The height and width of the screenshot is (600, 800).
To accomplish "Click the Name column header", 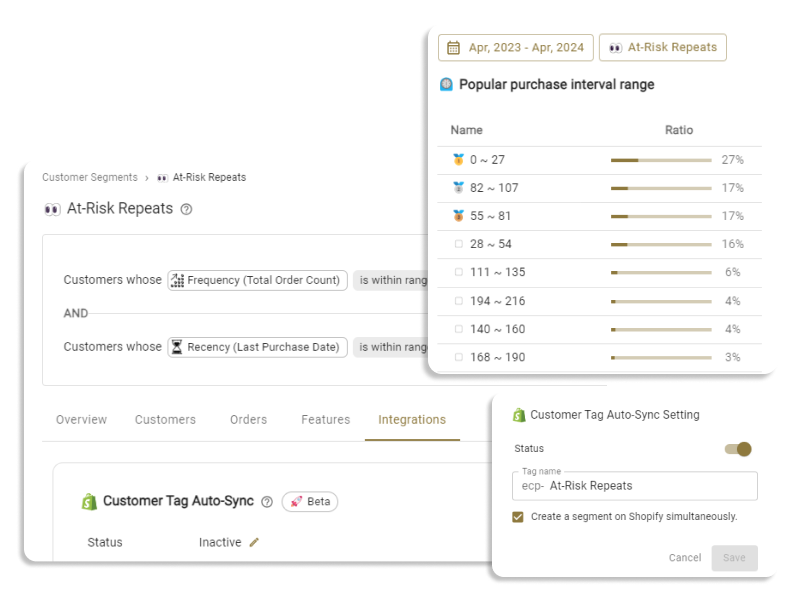I will [466, 130].
